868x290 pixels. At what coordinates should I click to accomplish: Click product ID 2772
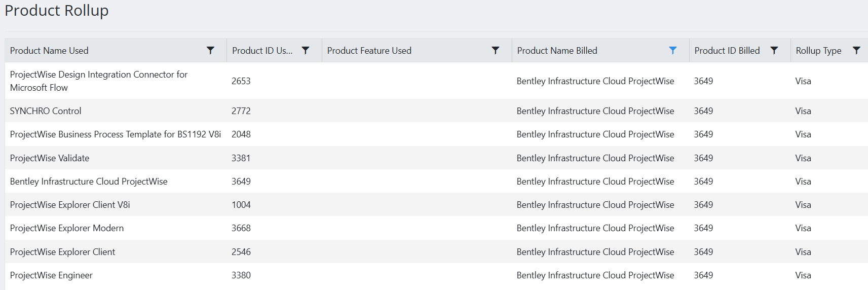241,111
